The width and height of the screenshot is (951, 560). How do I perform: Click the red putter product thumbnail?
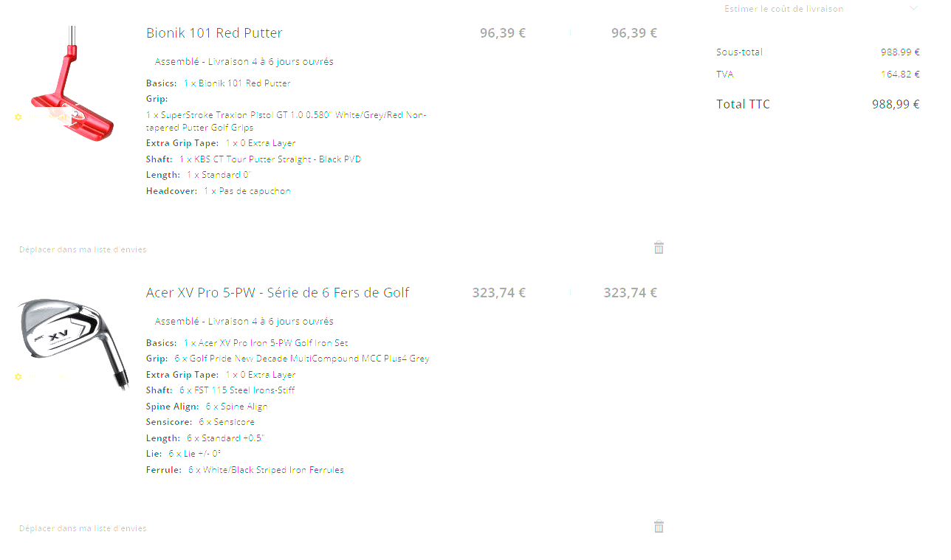coord(72,85)
